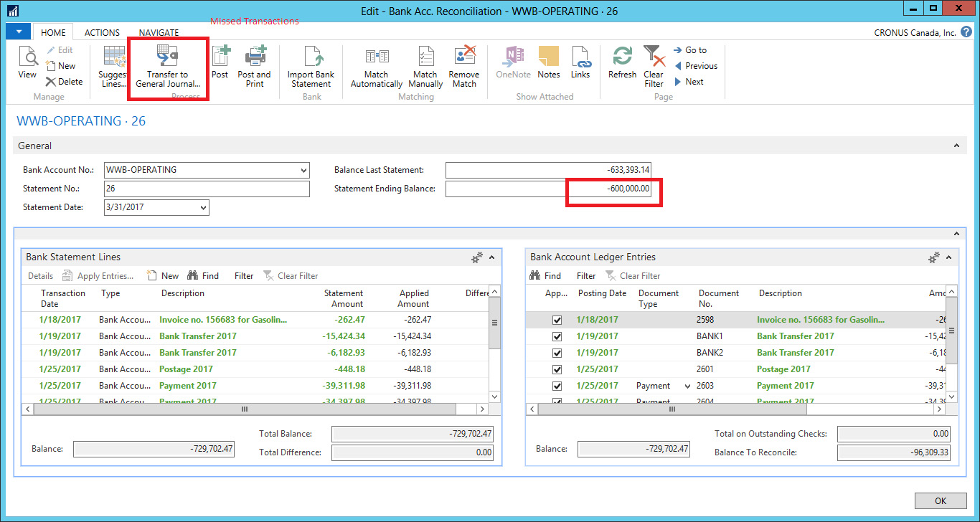Image resolution: width=980 pixels, height=522 pixels.
Task: Click Clear Filter in Bank Statement Lines
Action: click(x=291, y=276)
